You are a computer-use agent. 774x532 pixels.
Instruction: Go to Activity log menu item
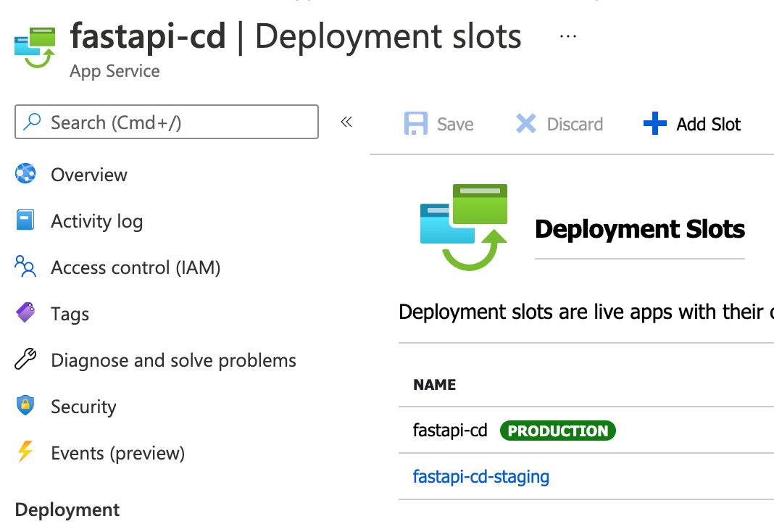96,221
